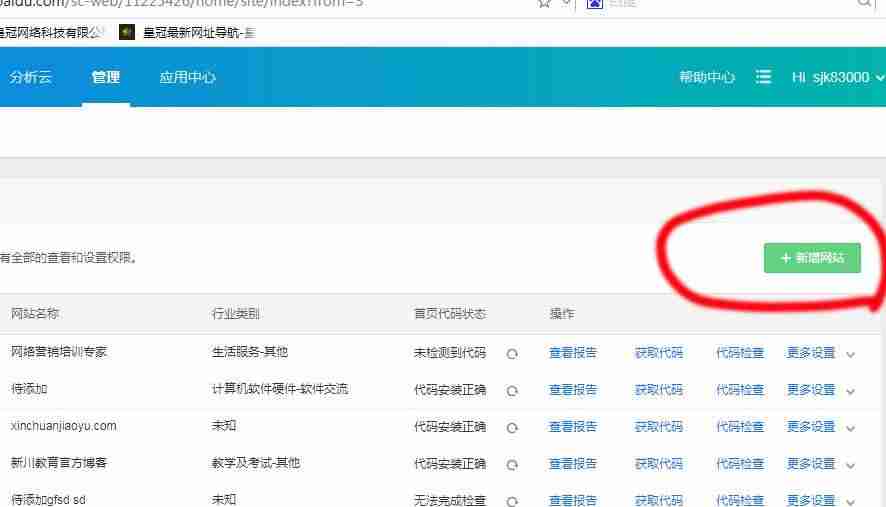886x507 pixels.
Task: Click 获取代码 for 新川教育官方博客
Action: click(659, 463)
